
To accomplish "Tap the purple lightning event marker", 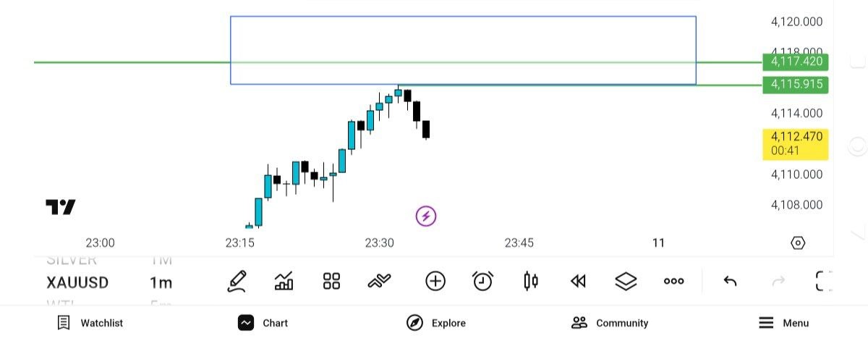I will coord(426,216).
